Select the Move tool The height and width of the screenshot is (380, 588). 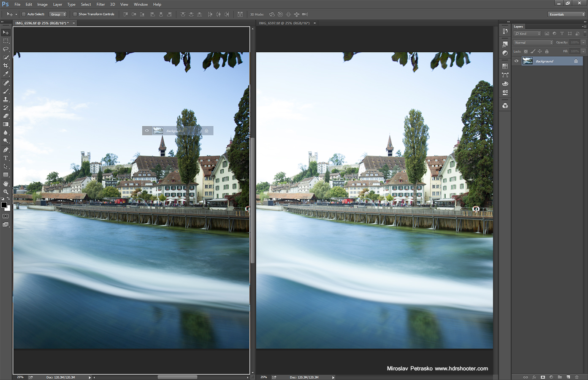[x=6, y=33]
